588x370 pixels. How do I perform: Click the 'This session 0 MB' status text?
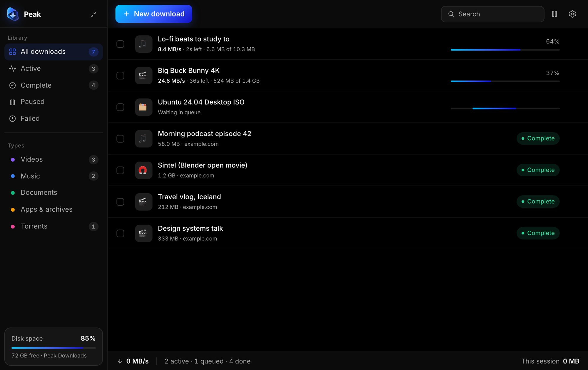[550, 361]
